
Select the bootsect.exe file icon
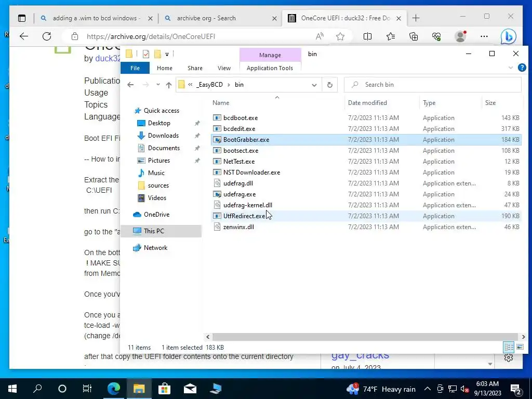217,150
